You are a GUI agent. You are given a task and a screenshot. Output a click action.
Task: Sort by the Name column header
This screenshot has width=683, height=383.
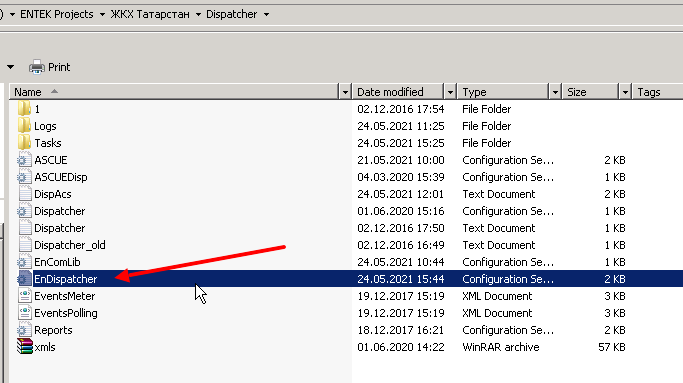pos(174,92)
